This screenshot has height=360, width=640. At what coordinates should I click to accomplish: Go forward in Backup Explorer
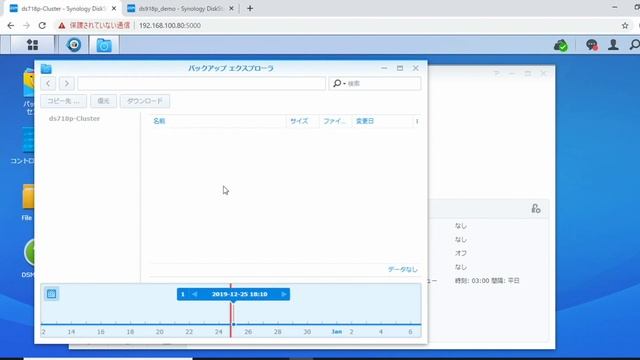tap(67, 84)
